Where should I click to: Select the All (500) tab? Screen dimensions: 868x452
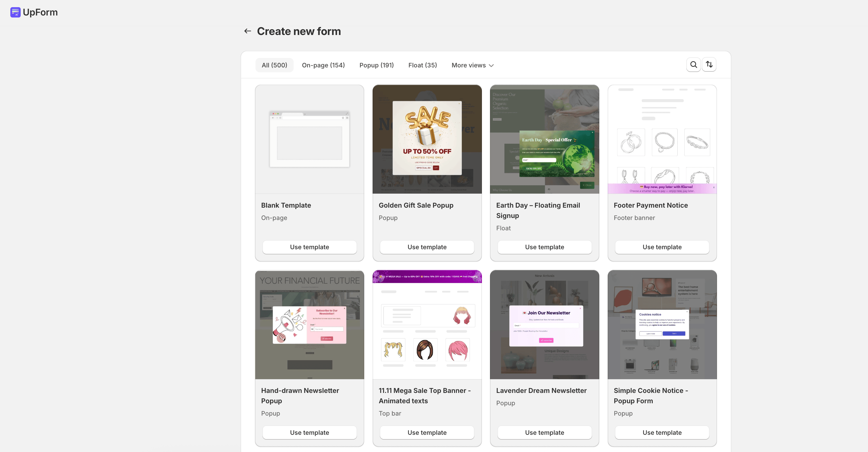[x=274, y=65]
